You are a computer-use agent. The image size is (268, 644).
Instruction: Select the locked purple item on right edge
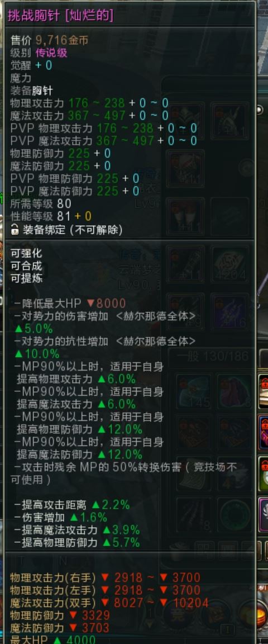(263, 433)
